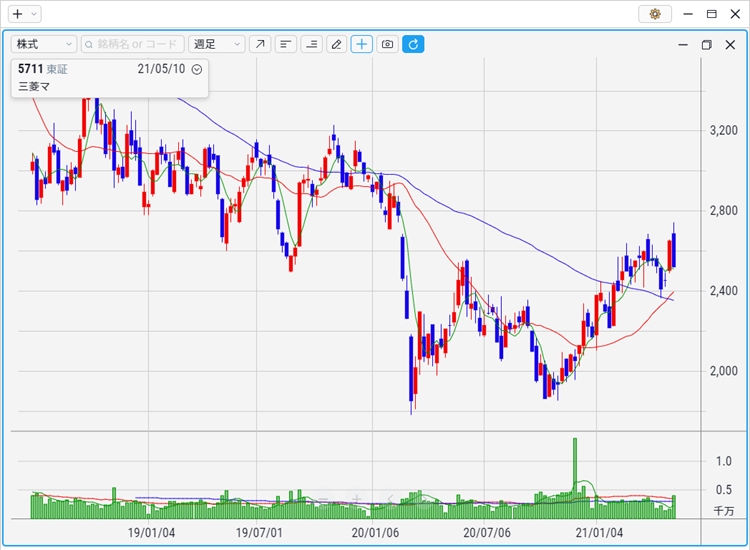The image size is (750, 550).
Task: Click the 3,200 price axis label
Action: click(x=724, y=131)
